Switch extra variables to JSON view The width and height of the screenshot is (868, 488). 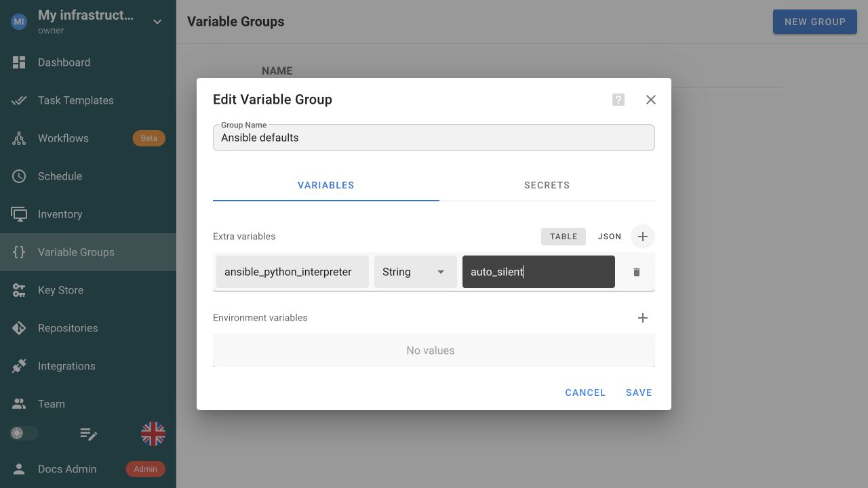[610, 237]
